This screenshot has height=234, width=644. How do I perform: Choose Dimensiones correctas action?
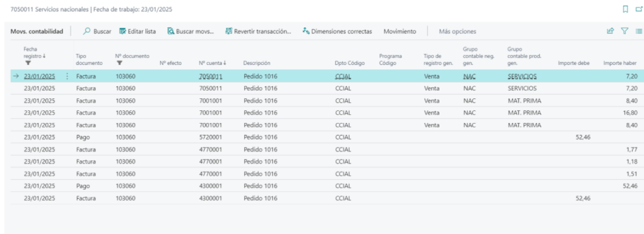(337, 31)
